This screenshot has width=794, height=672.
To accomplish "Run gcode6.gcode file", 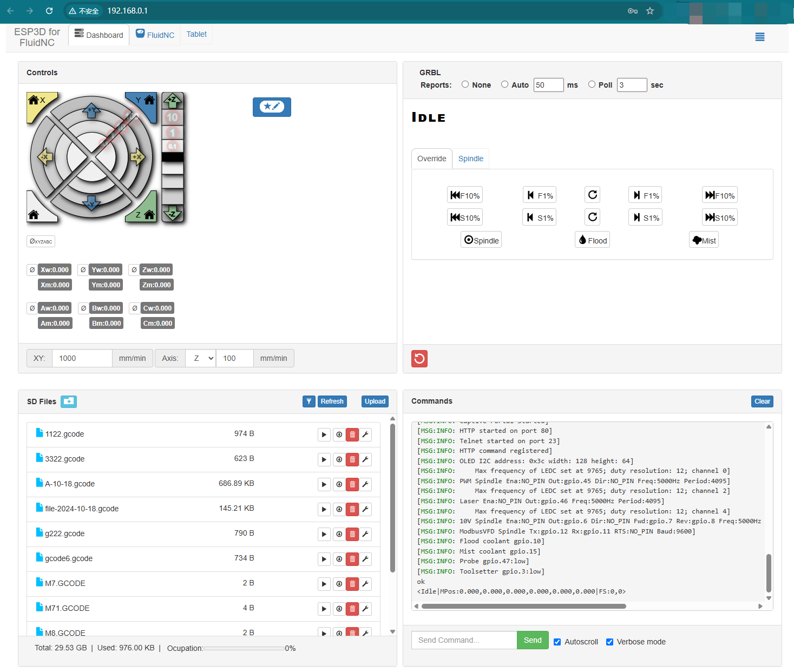I will pos(324,559).
